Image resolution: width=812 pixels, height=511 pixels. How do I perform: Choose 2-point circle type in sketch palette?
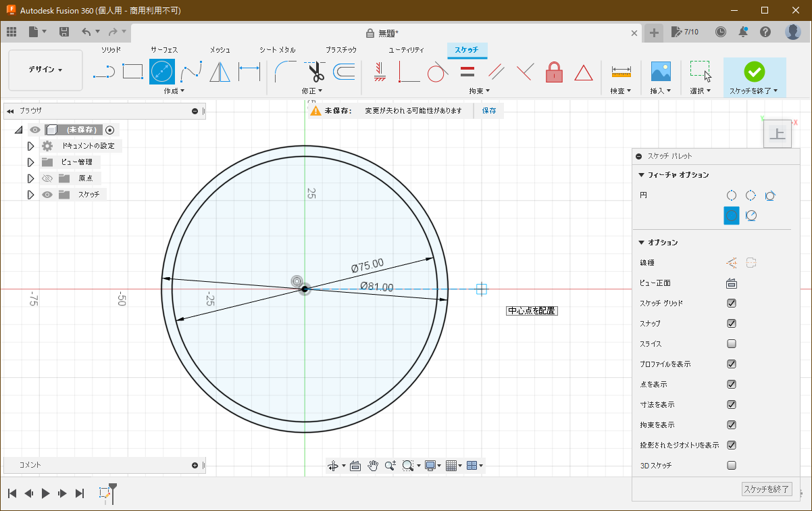click(731, 195)
